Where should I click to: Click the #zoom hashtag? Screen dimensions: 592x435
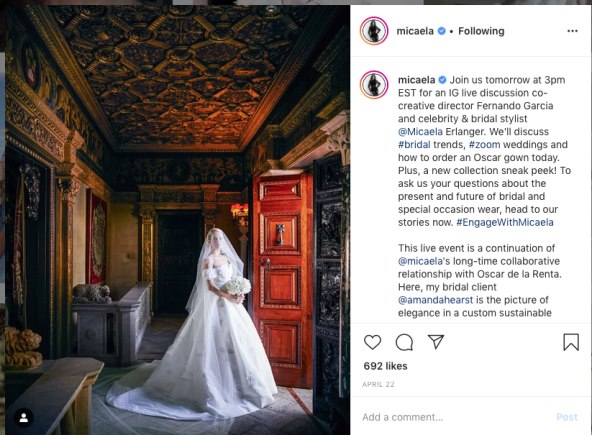(x=484, y=145)
